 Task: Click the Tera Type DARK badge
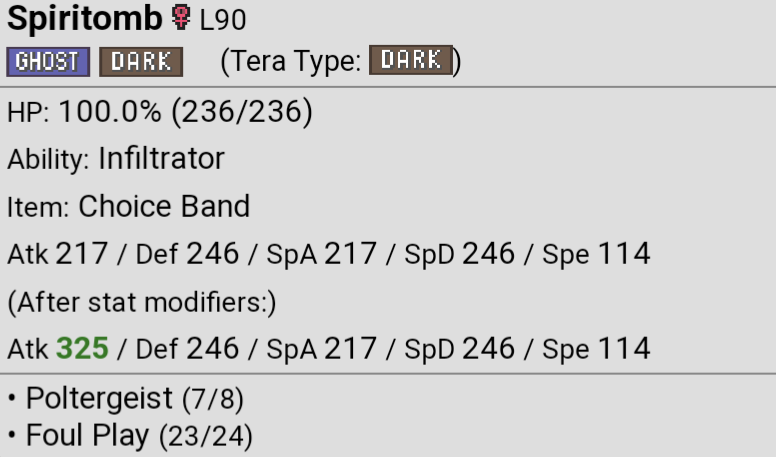411,60
